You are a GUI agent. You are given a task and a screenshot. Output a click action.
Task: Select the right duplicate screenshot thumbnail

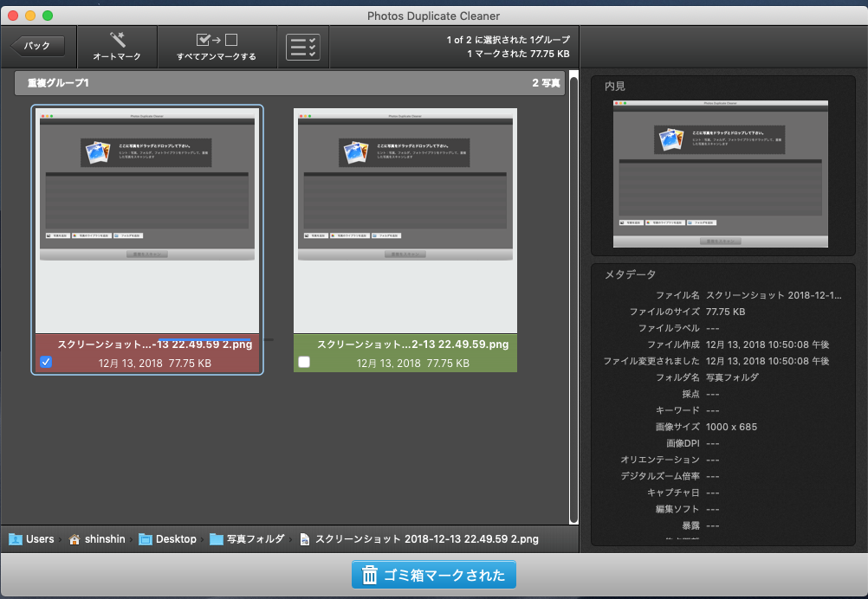coord(405,221)
